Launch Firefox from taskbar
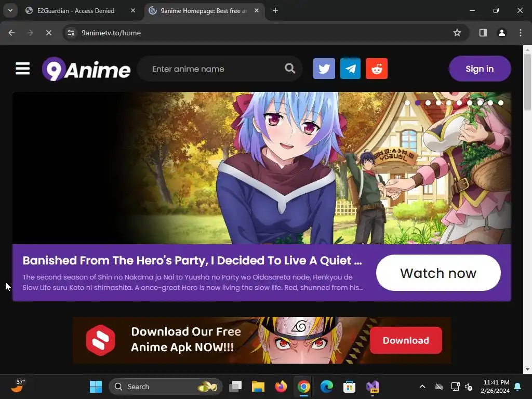 (x=281, y=387)
